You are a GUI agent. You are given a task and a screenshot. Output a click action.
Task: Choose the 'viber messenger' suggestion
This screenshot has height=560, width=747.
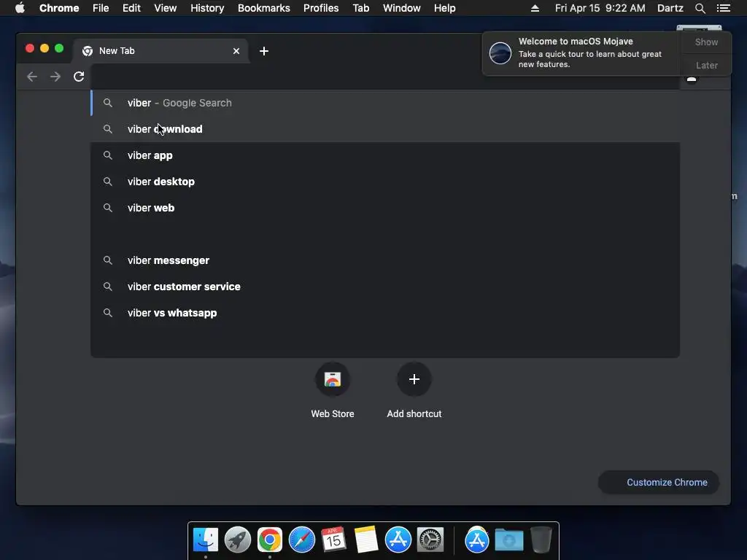click(385, 260)
